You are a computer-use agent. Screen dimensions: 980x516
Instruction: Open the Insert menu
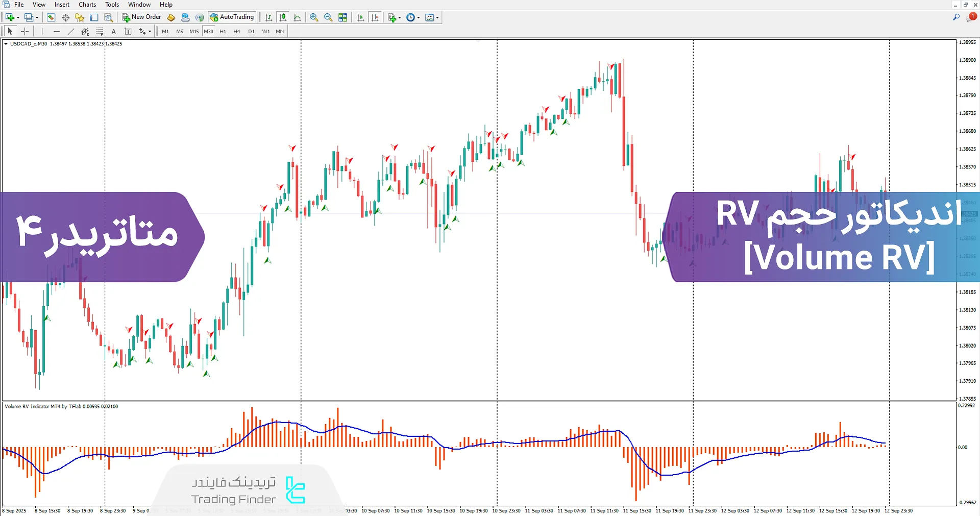[61, 4]
